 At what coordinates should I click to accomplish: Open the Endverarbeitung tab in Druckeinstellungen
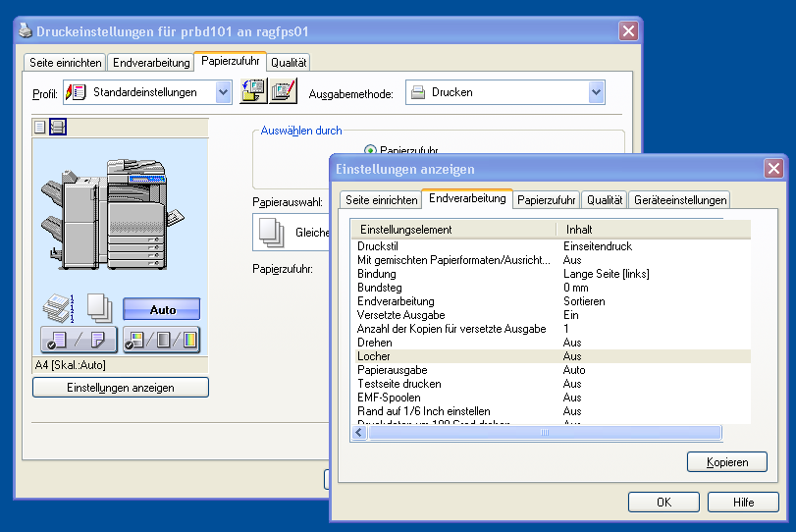coord(151,63)
